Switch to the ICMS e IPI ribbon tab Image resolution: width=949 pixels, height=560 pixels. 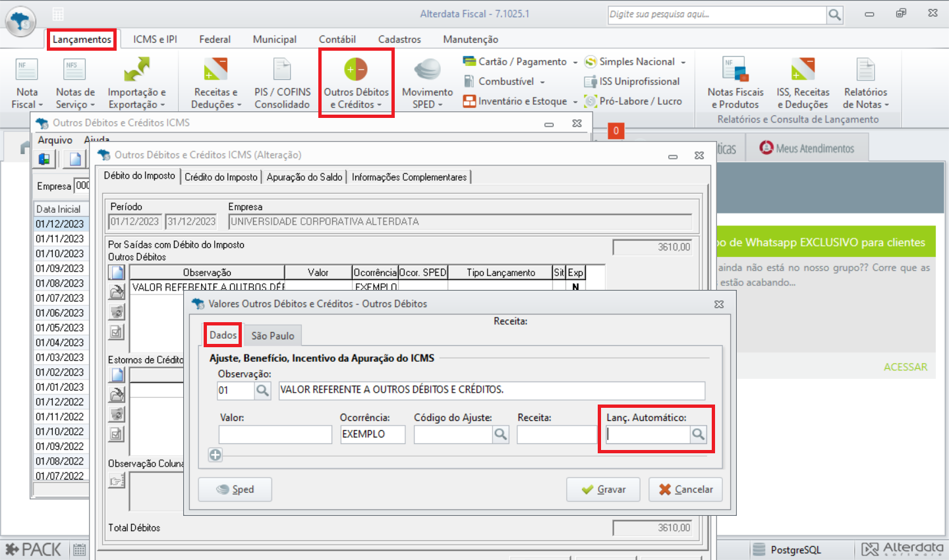(155, 40)
